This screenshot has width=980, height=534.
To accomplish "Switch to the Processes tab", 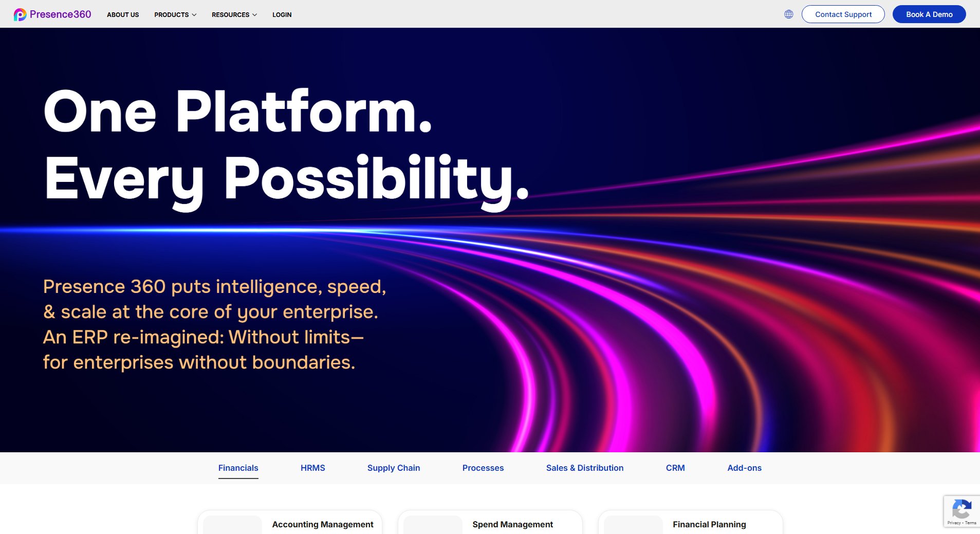I will tap(483, 468).
